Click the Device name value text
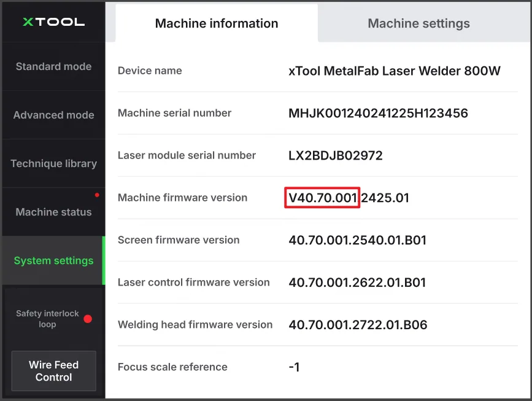Viewport: 532px width, 401px height. (x=395, y=71)
